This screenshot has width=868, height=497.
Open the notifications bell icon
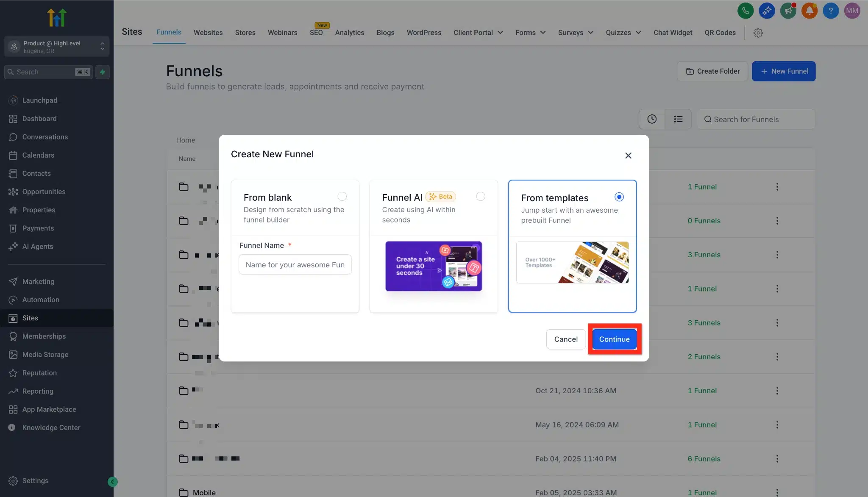[810, 11]
